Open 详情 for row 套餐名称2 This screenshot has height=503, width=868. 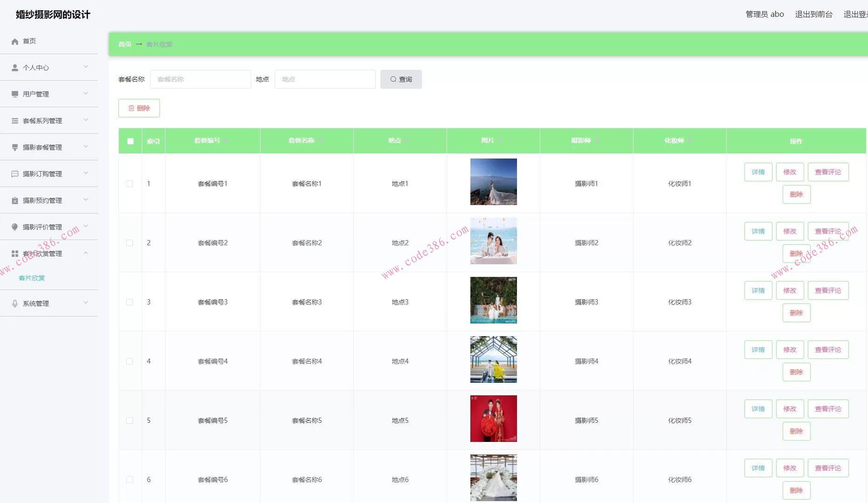[758, 231]
